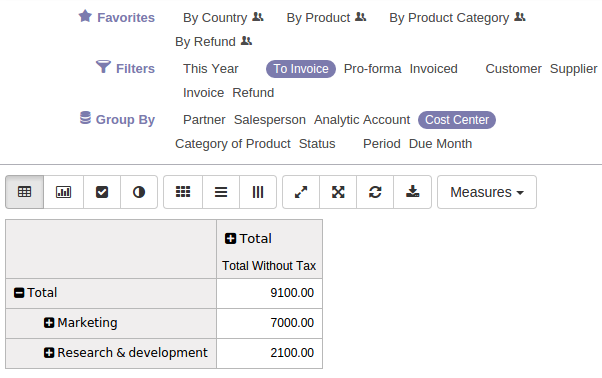Click shared-users icon beside By Refund

coord(246,41)
